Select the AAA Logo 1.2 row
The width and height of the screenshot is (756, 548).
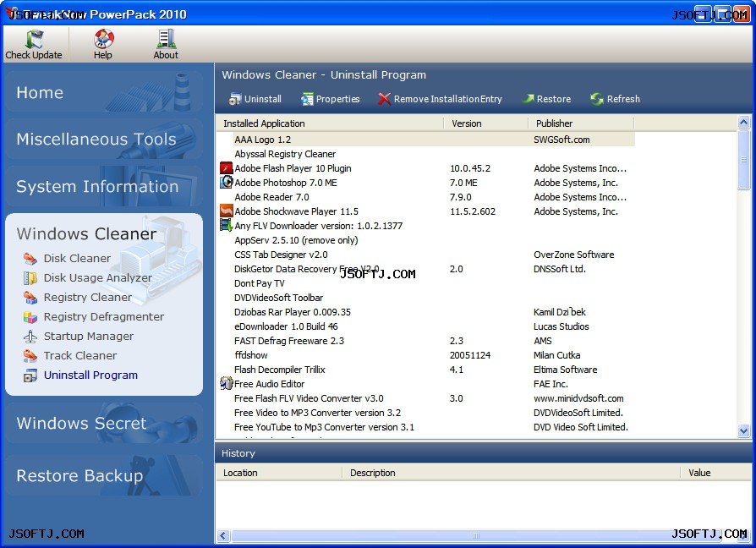tap(434, 140)
